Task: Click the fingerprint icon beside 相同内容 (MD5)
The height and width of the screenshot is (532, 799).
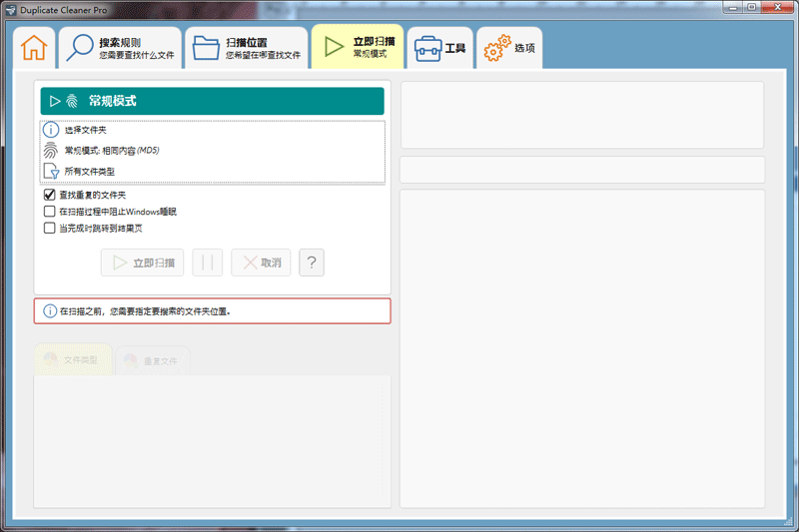Action: pyautogui.click(x=51, y=150)
